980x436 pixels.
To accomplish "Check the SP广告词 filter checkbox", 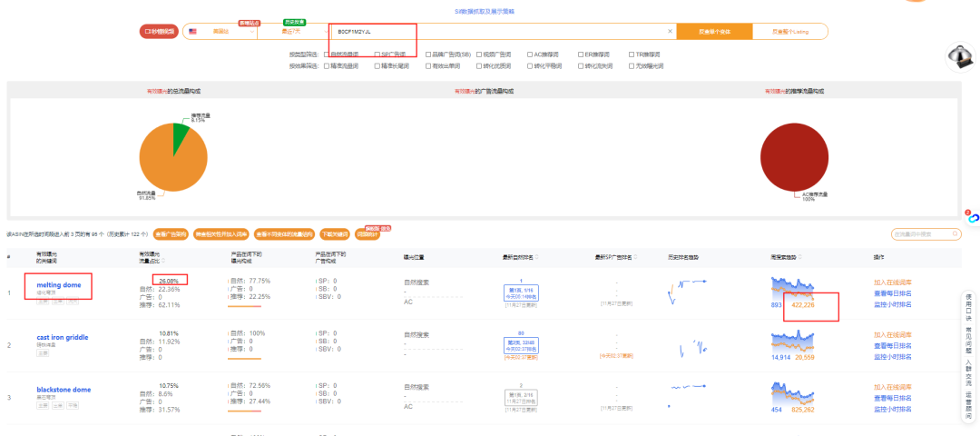I will click(377, 54).
